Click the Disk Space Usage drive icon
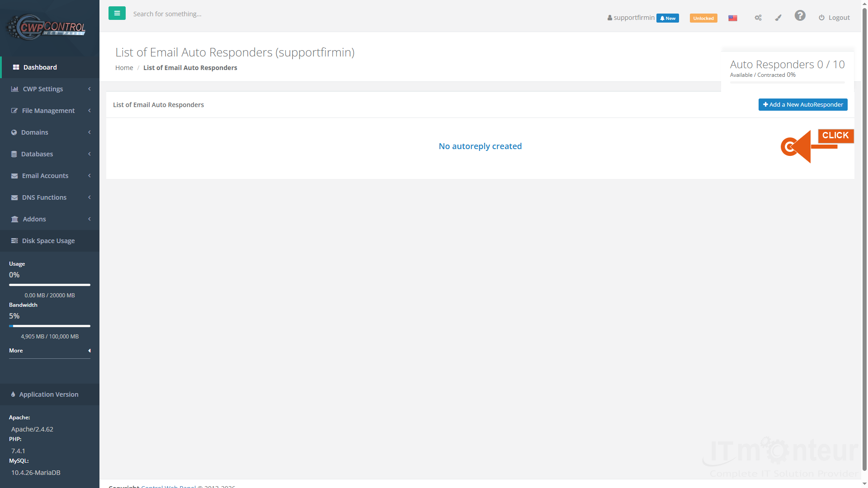 pyautogui.click(x=14, y=241)
